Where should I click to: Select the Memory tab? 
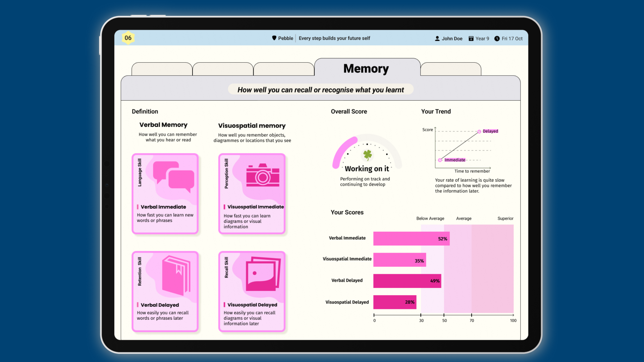click(366, 68)
